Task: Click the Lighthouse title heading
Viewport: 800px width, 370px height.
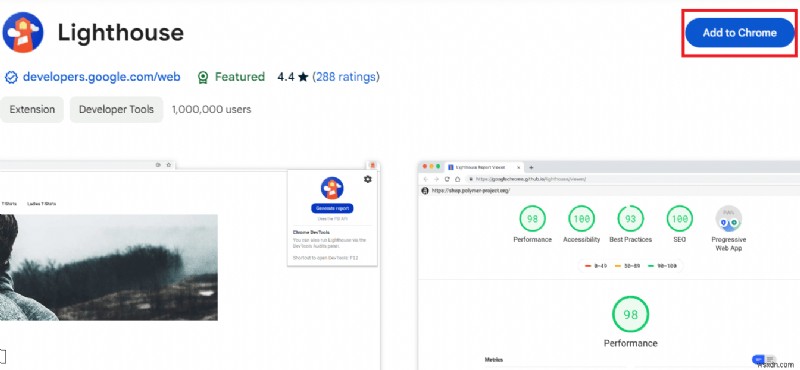Action: tap(120, 33)
